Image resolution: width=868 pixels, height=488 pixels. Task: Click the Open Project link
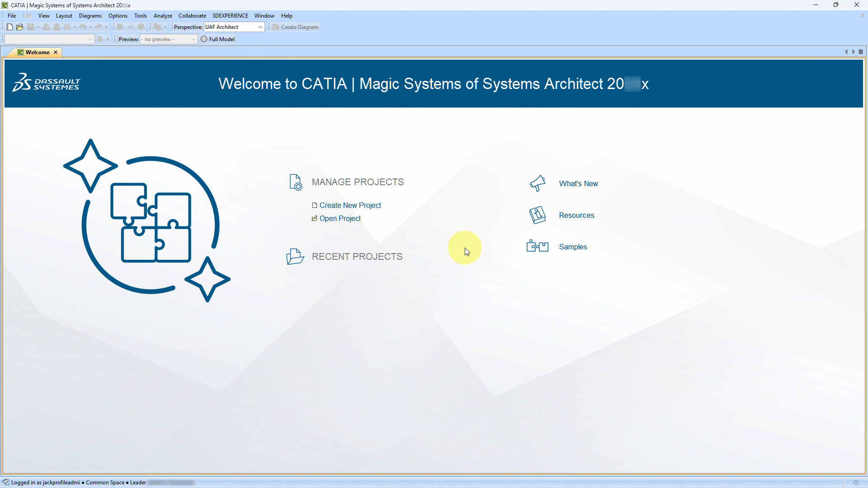coord(340,218)
